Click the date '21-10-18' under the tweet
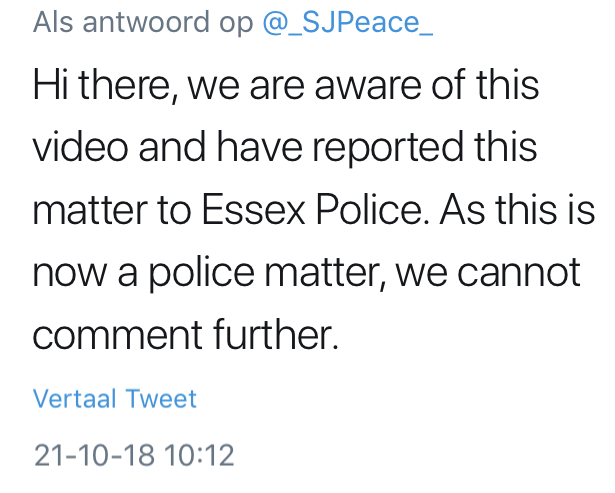 point(94,455)
